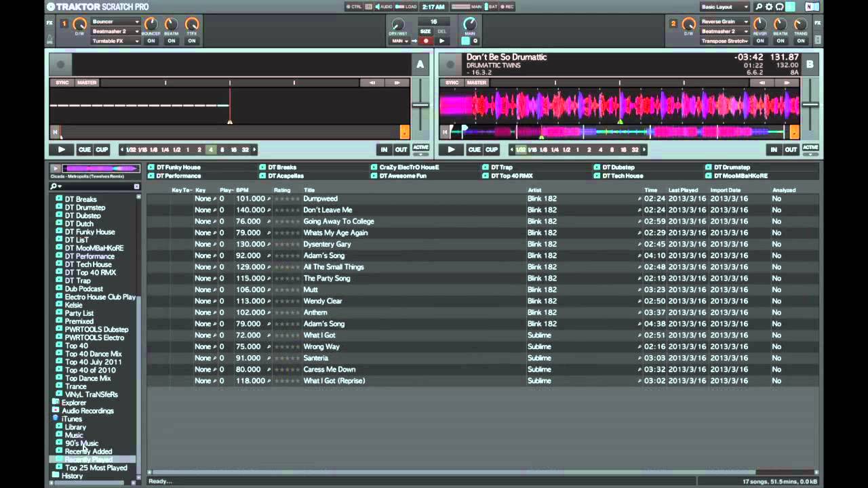Open the Transpose Stretch effect dropdown

coord(724,41)
